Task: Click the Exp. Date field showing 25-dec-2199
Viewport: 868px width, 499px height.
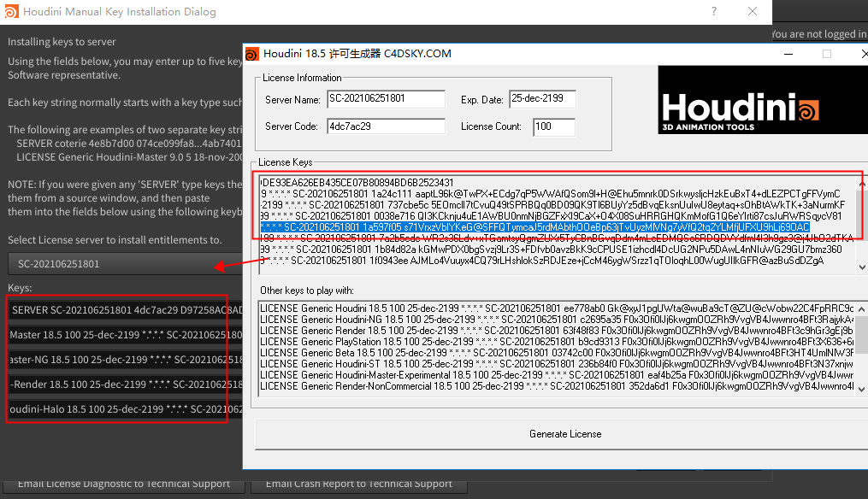Action: pyautogui.click(x=542, y=98)
